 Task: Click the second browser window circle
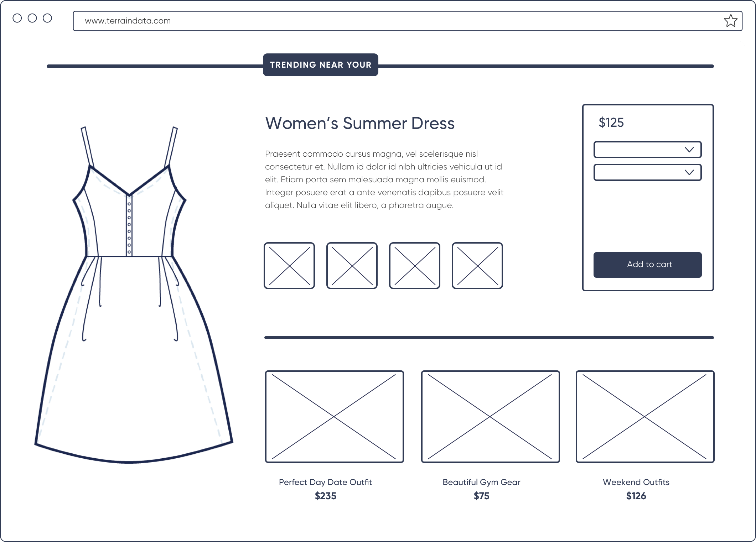click(x=32, y=18)
